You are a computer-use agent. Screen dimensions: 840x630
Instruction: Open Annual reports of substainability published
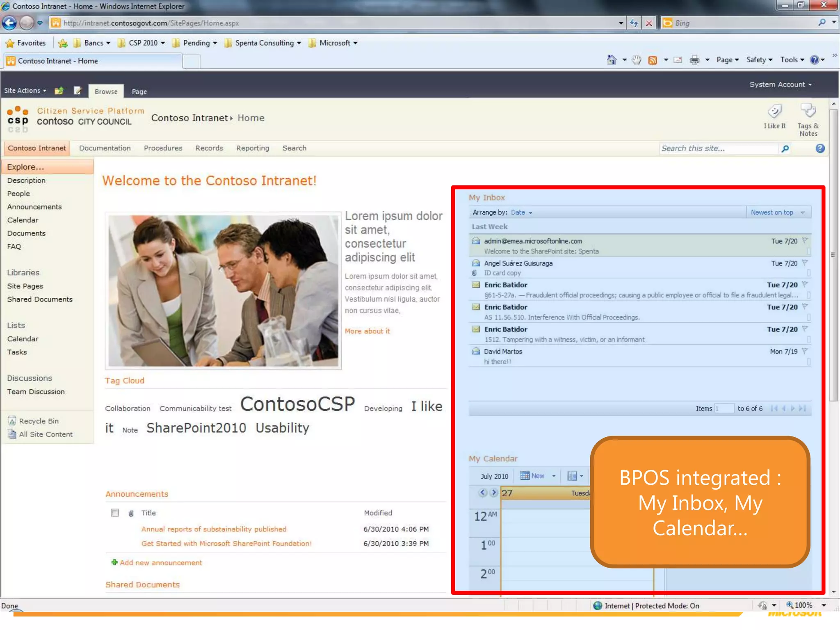[x=214, y=529]
